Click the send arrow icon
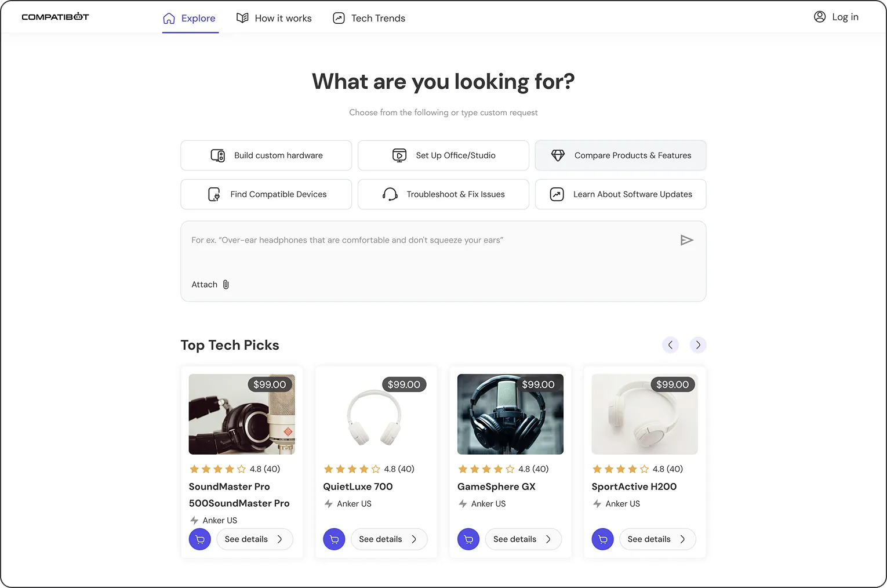 pos(686,240)
